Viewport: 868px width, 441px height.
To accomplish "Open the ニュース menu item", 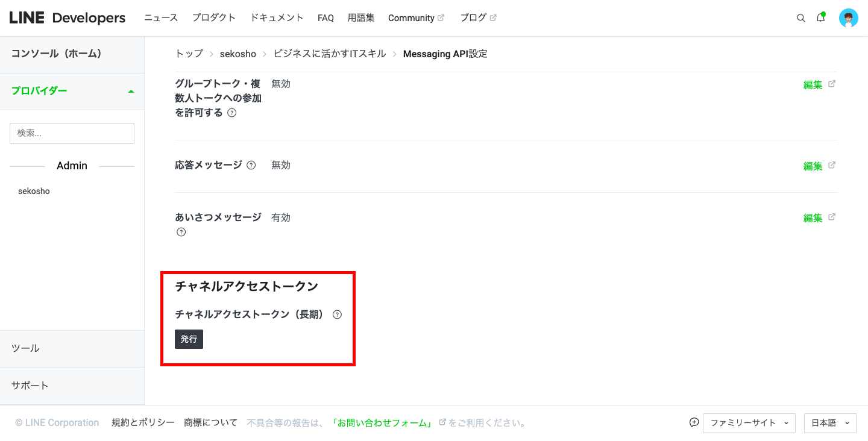I will pyautogui.click(x=160, y=17).
